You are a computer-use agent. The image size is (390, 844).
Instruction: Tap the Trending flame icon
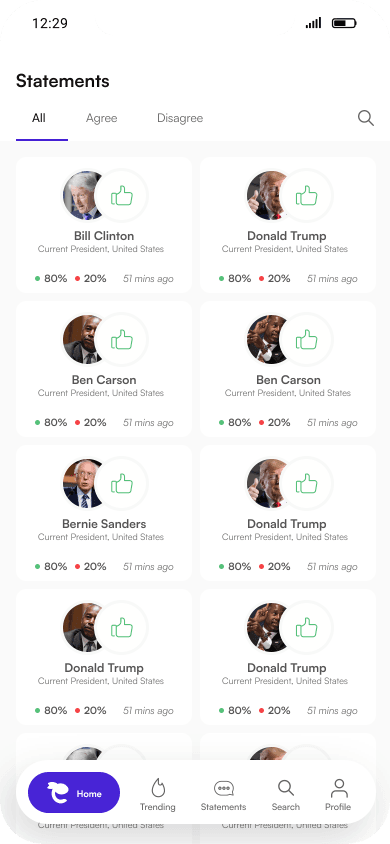[158, 787]
